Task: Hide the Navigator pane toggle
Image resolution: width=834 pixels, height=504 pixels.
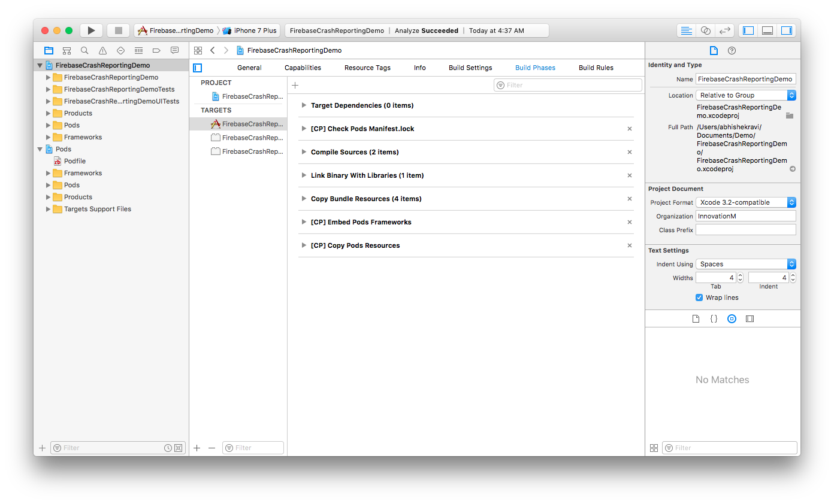Action: point(748,31)
